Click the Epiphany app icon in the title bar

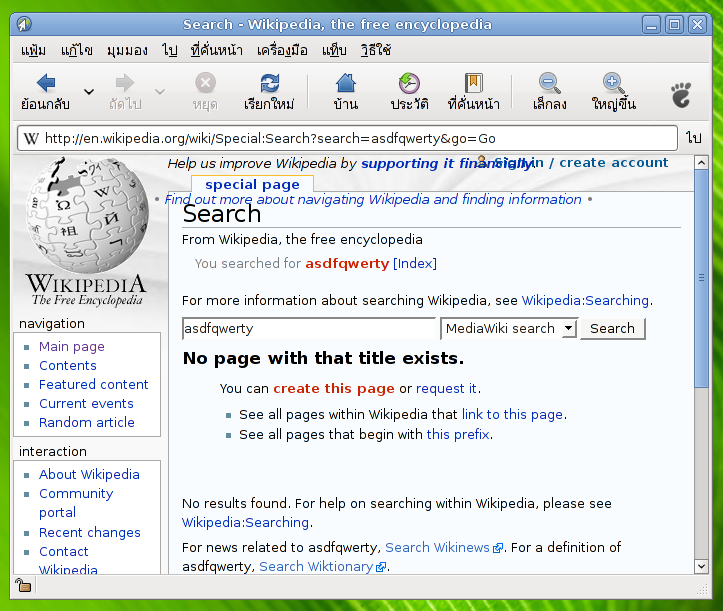coord(24,24)
